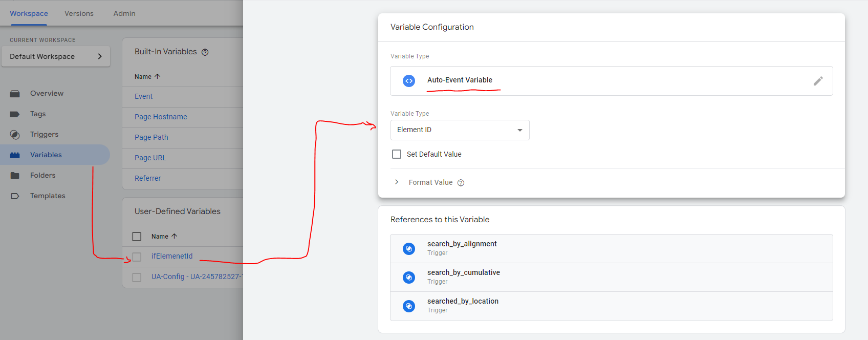
Task: Click the Auto-Event Variable type icon
Action: (409, 81)
